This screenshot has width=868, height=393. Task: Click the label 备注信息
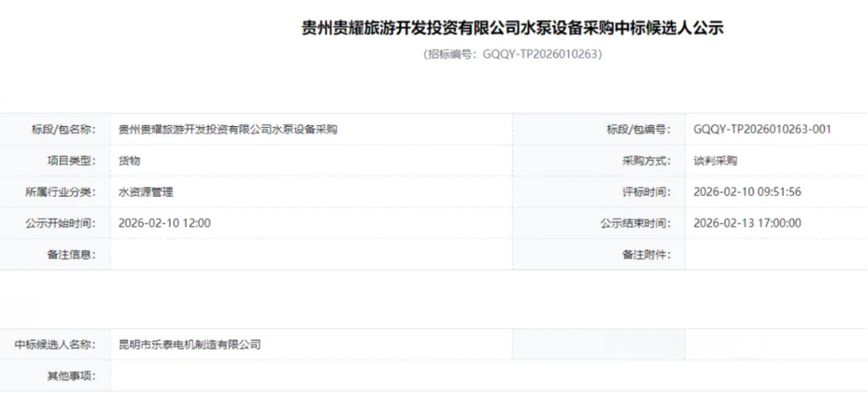coord(72,255)
